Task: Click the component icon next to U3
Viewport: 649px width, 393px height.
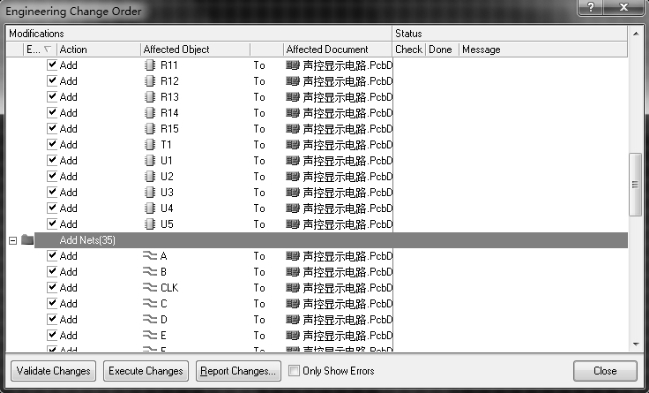Action: [x=150, y=192]
